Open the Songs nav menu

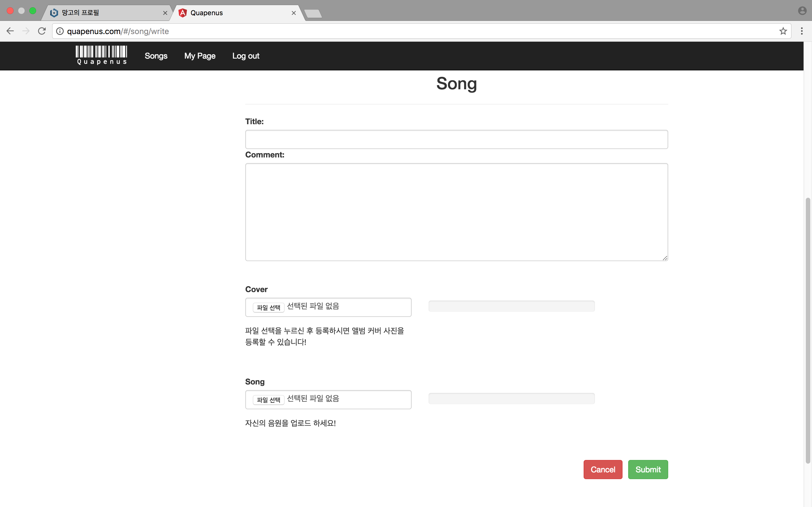(x=156, y=56)
